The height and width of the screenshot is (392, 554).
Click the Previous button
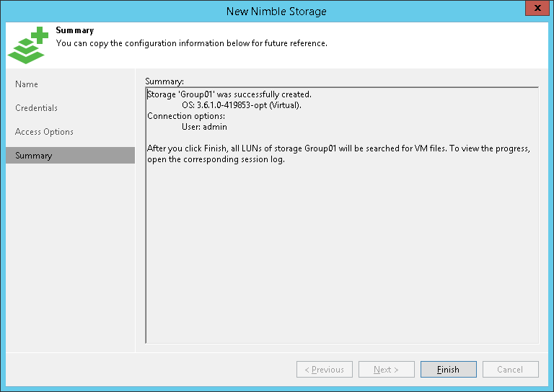tap(325, 369)
